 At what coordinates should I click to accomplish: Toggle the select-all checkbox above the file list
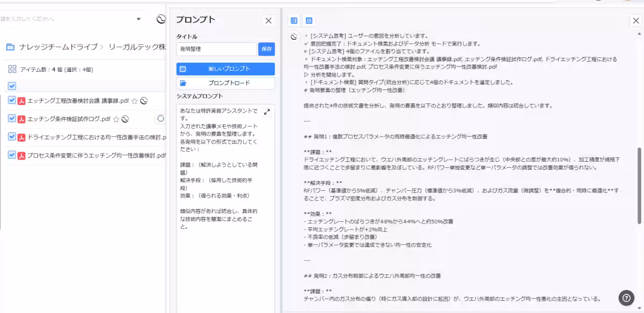pyautogui.click(x=11, y=85)
